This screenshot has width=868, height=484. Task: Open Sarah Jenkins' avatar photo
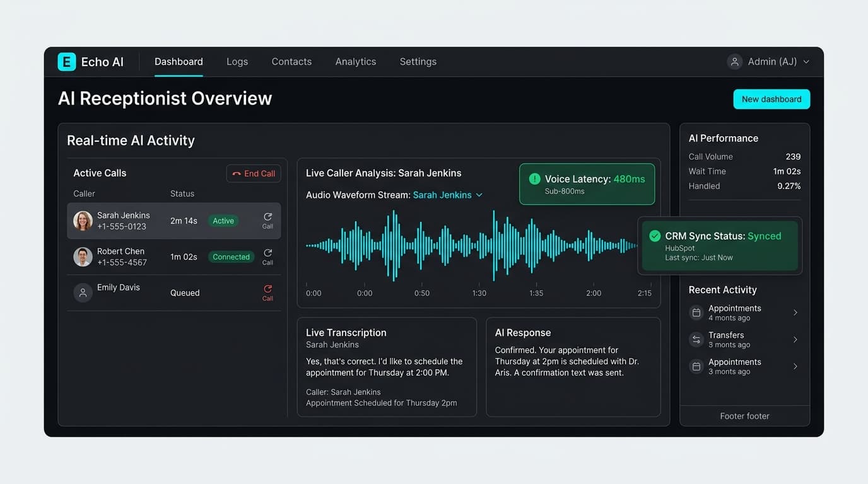[83, 221]
